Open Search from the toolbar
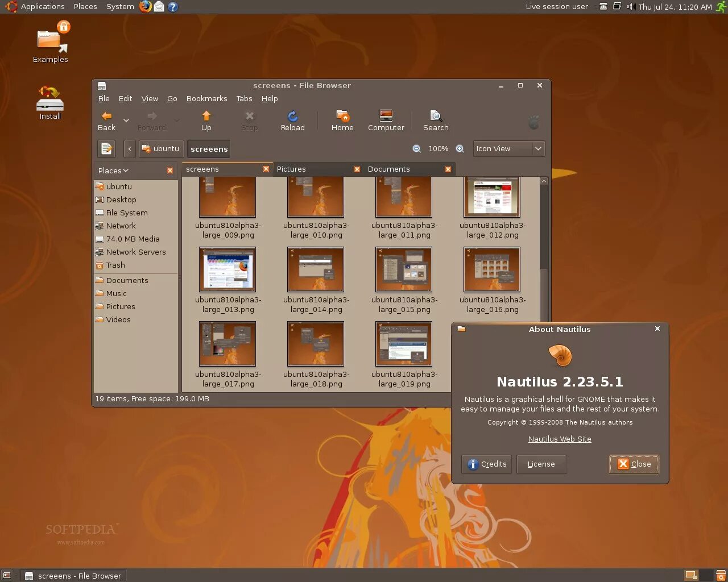Viewport: 728px width, 582px height. [436, 120]
